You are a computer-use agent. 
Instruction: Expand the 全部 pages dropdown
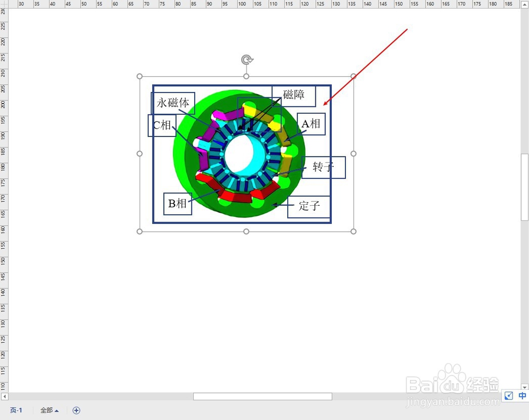[x=49, y=410]
